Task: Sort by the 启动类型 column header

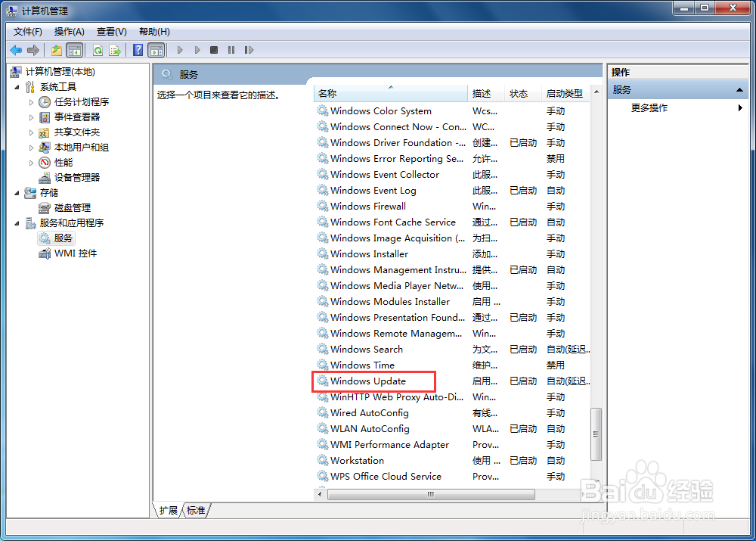Action: click(565, 94)
